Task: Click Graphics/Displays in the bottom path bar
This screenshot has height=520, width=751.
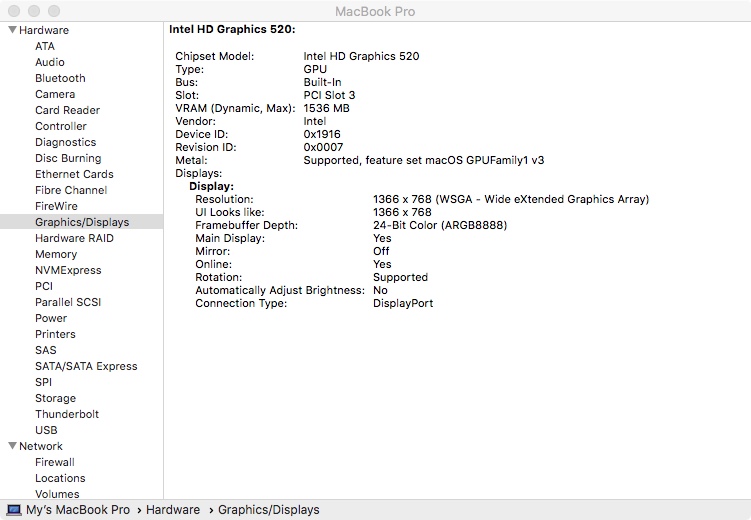Action: [268, 510]
